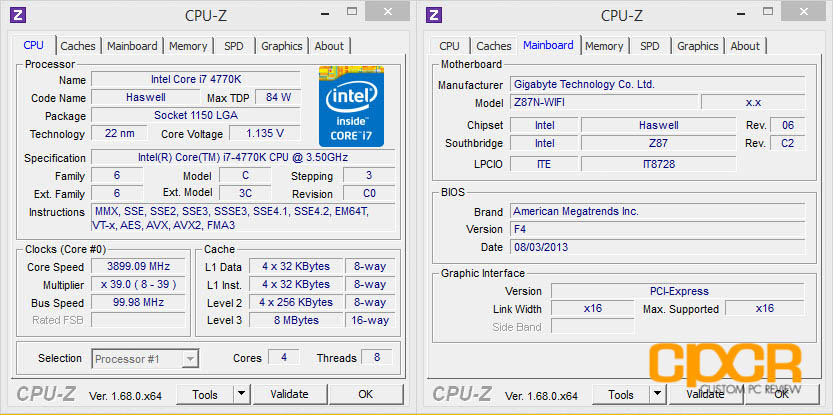
Task: Click Package value 'Socket 1150 LGA'
Action: pos(196,115)
